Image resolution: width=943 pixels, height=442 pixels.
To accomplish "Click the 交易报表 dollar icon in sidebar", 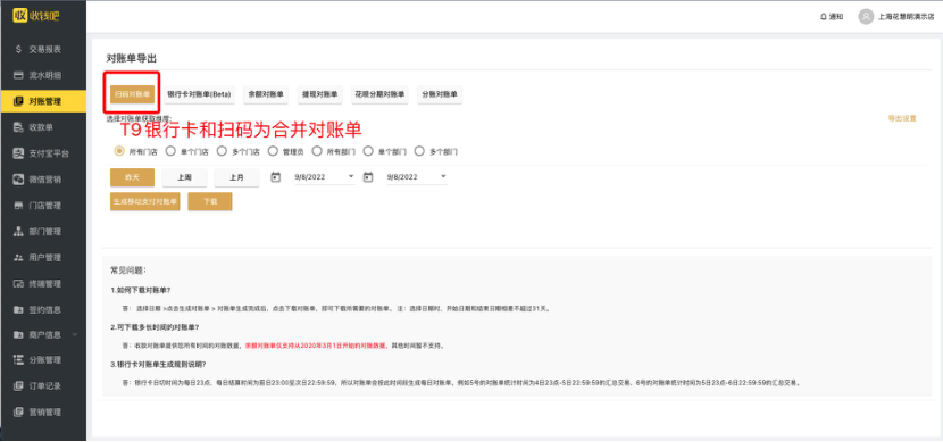I will 19,49.
